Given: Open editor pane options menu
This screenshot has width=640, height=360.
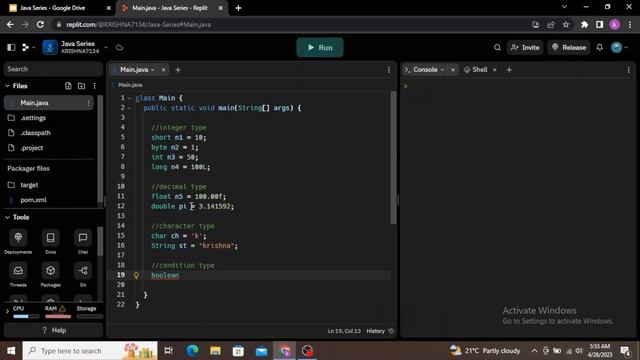Looking at the screenshot, I should tap(389, 70).
